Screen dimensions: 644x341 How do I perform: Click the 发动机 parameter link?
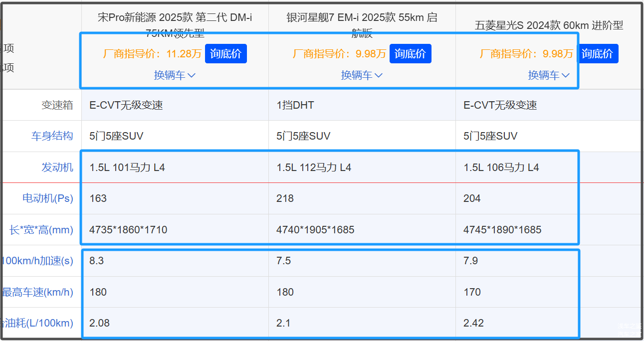point(57,168)
